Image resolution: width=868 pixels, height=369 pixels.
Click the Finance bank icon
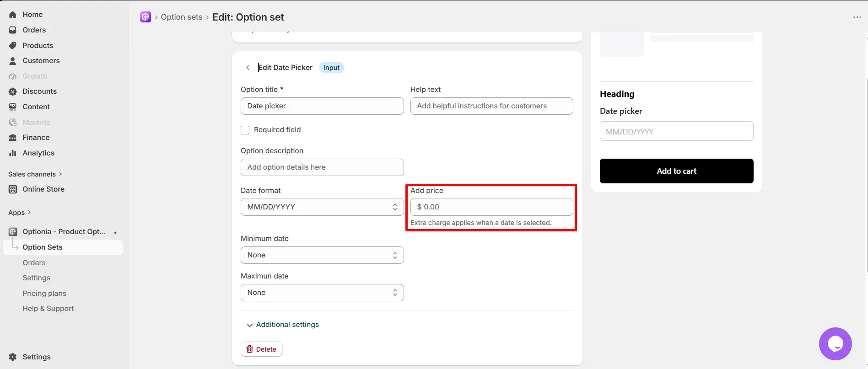tap(13, 138)
